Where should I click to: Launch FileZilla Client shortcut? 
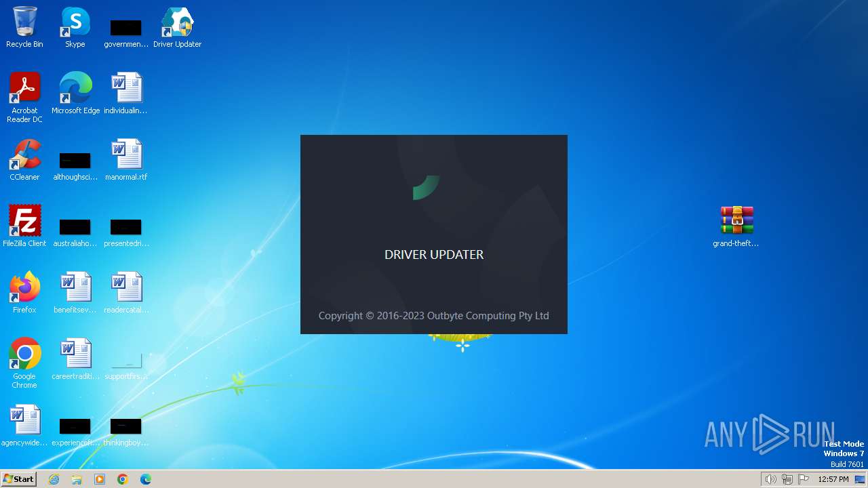tap(24, 226)
